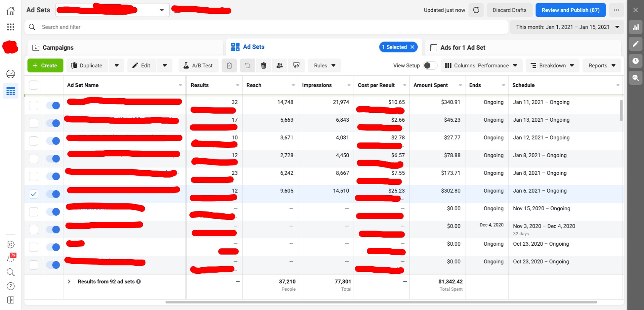Click the horizontal scrollbar below the table

tap(381, 302)
